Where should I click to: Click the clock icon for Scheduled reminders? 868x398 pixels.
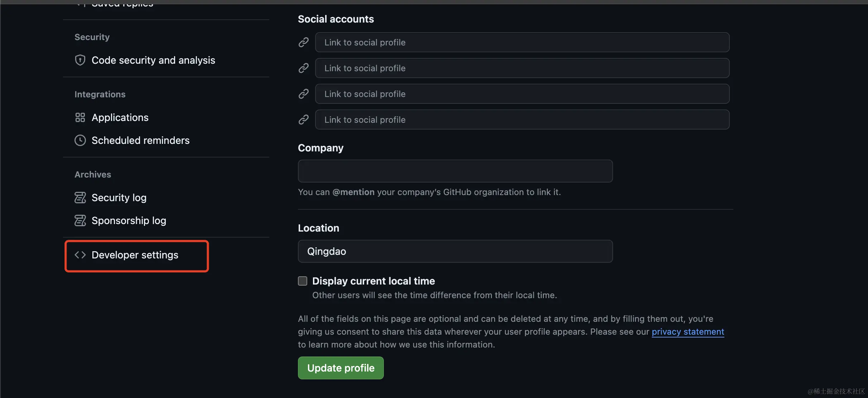pyautogui.click(x=80, y=140)
